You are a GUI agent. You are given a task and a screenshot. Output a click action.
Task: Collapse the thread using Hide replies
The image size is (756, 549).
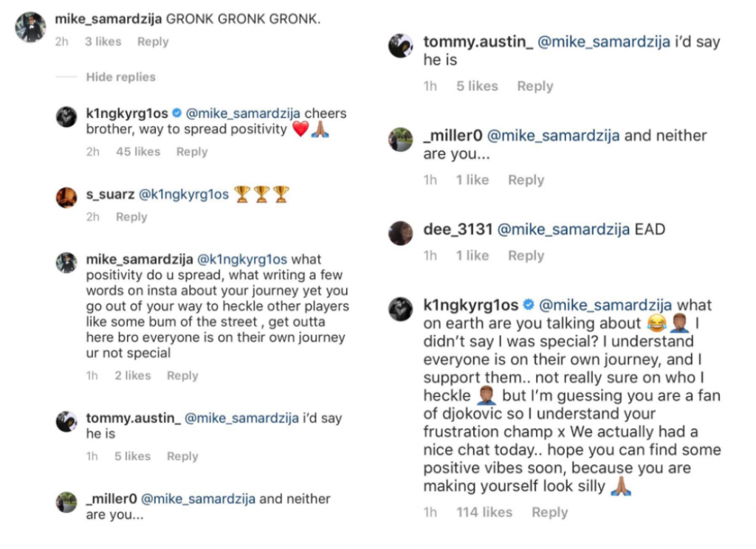tap(120, 77)
